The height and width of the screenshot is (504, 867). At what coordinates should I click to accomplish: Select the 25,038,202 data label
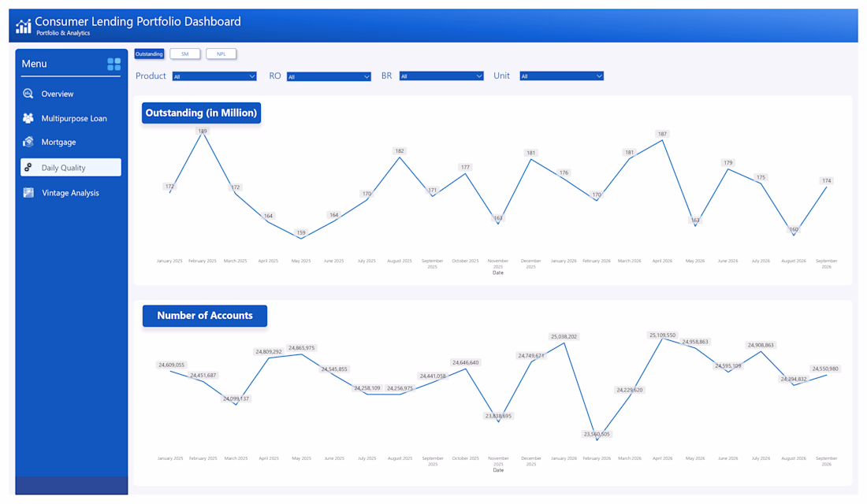click(x=564, y=336)
